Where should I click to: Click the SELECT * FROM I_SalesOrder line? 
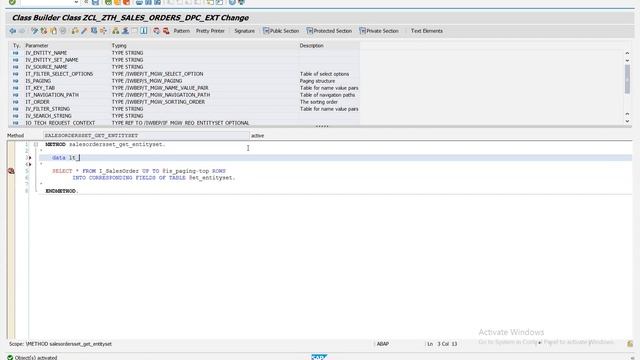tap(139, 171)
